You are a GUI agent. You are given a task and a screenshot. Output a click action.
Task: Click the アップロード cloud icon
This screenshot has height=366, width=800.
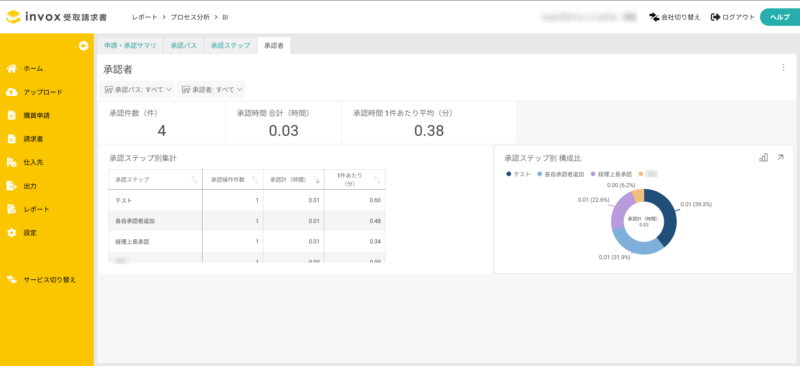12,92
